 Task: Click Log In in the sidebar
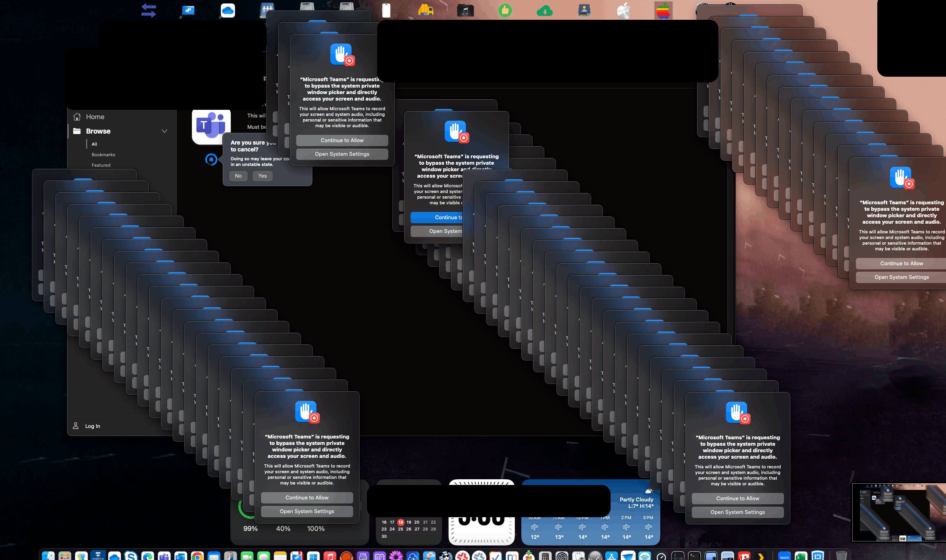pyautogui.click(x=93, y=426)
